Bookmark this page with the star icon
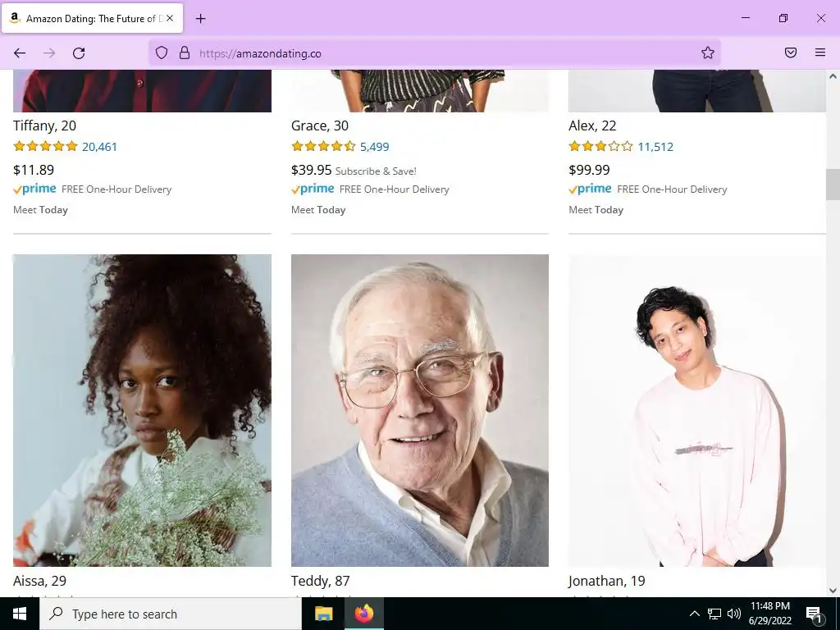Screen dimensions: 840x630 (708, 52)
